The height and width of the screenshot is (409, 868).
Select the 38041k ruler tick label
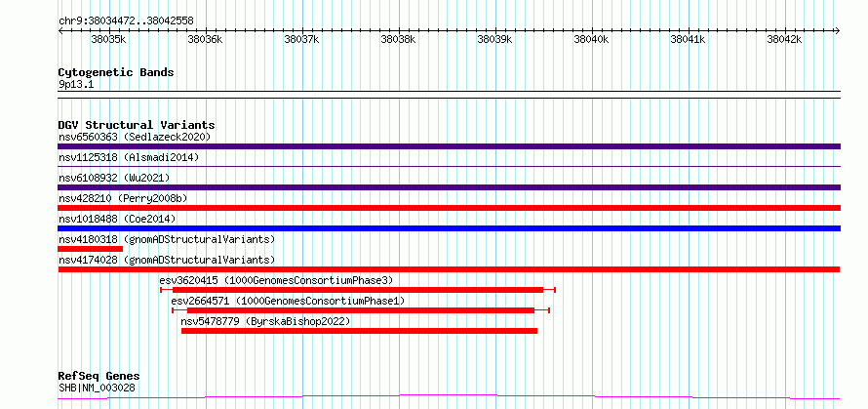(x=689, y=39)
